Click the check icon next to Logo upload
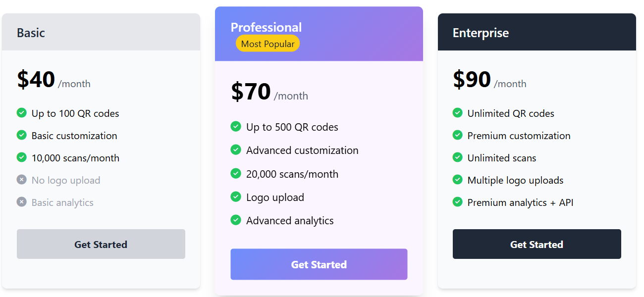Screen dimensions: 644x297 (236, 197)
